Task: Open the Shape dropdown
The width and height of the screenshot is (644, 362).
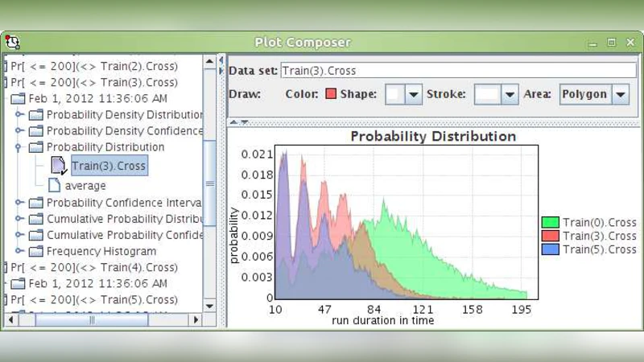Action: click(x=413, y=94)
